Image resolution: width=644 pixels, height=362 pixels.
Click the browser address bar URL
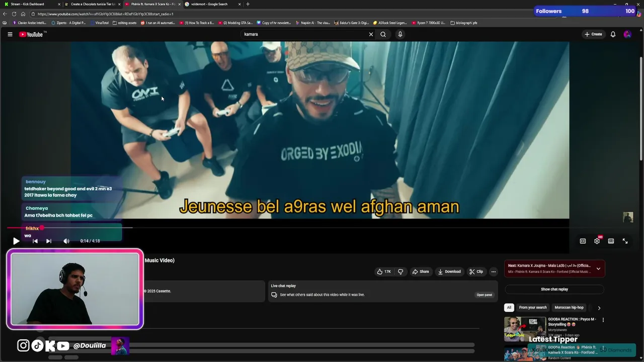point(106,14)
